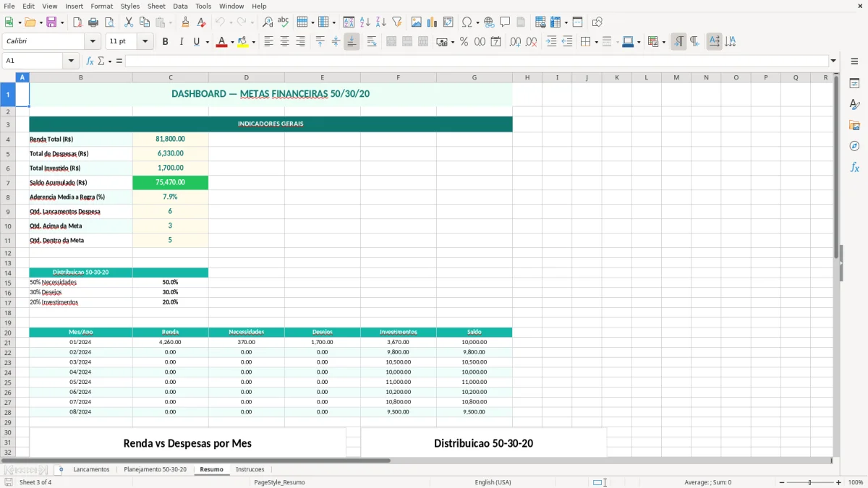
Task: Expand Underline style dropdown arrow
Action: (208, 42)
